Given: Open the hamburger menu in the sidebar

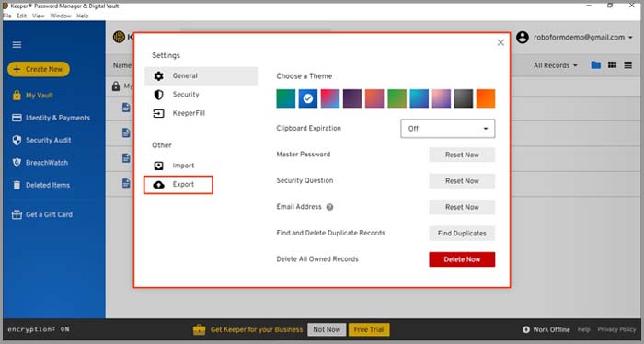Looking at the screenshot, I should (x=17, y=45).
